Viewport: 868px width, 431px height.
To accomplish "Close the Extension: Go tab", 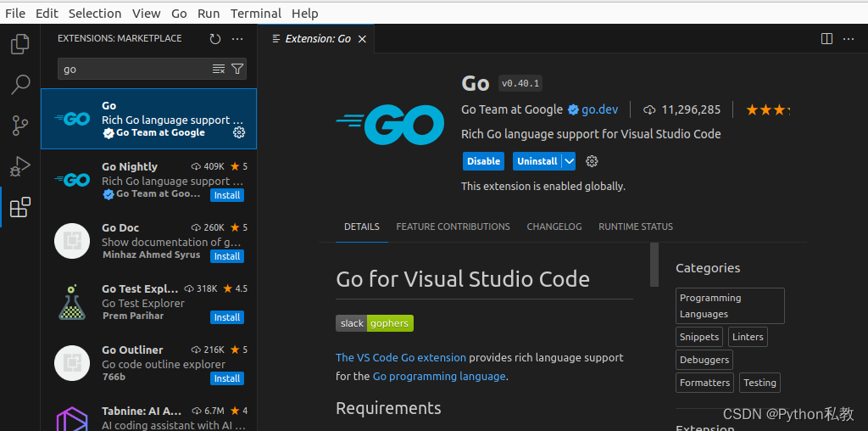I will click(362, 39).
